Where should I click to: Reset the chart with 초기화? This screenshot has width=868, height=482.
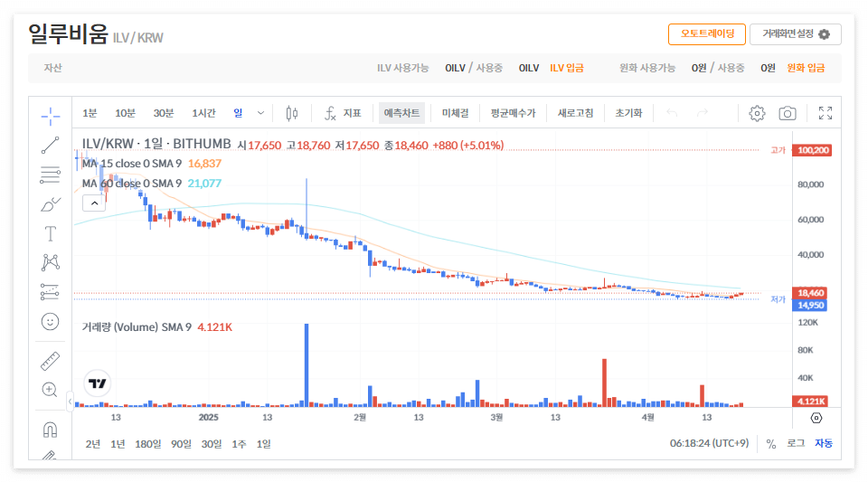click(629, 113)
